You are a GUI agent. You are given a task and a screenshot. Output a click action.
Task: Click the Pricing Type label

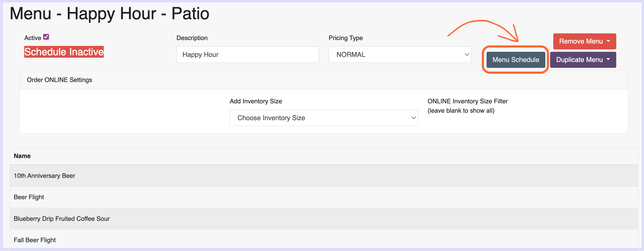click(x=345, y=38)
